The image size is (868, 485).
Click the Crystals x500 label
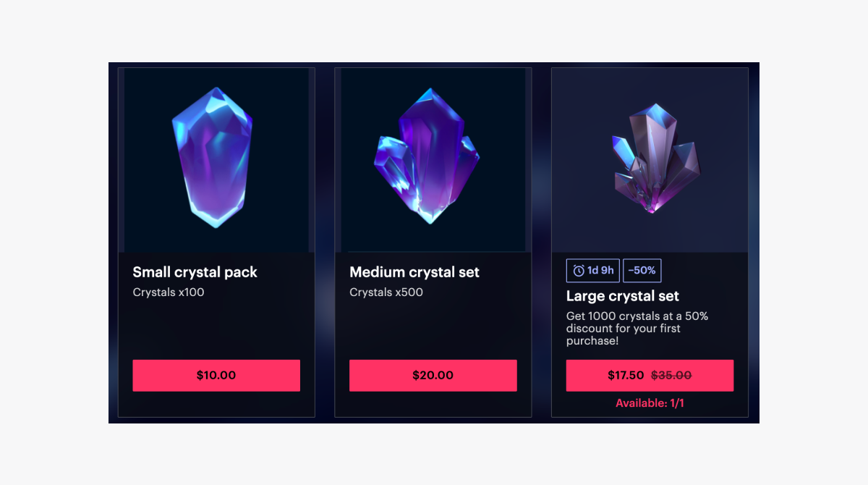click(386, 292)
